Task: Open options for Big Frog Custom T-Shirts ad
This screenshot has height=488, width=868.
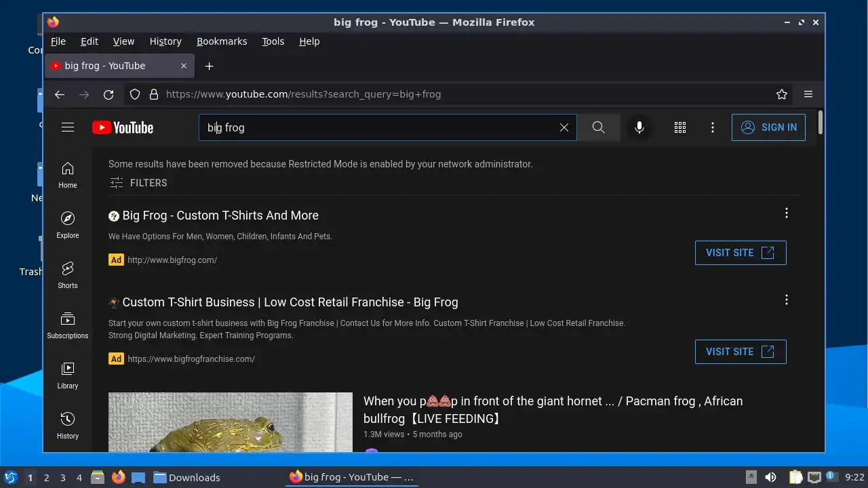Action: point(787,213)
